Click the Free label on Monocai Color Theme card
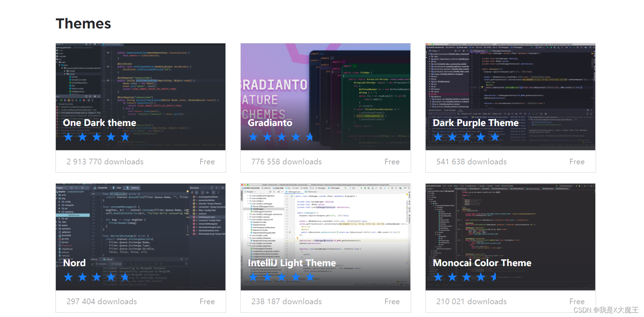 click(577, 302)
